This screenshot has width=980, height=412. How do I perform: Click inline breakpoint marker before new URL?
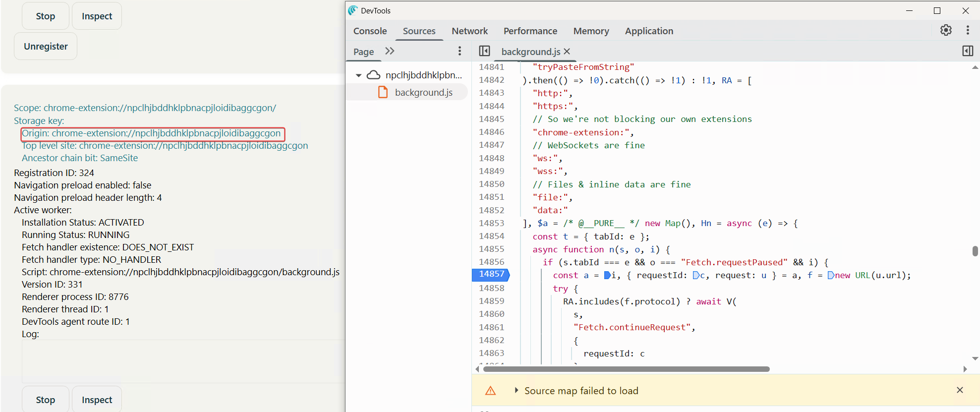tap(831, 275)
